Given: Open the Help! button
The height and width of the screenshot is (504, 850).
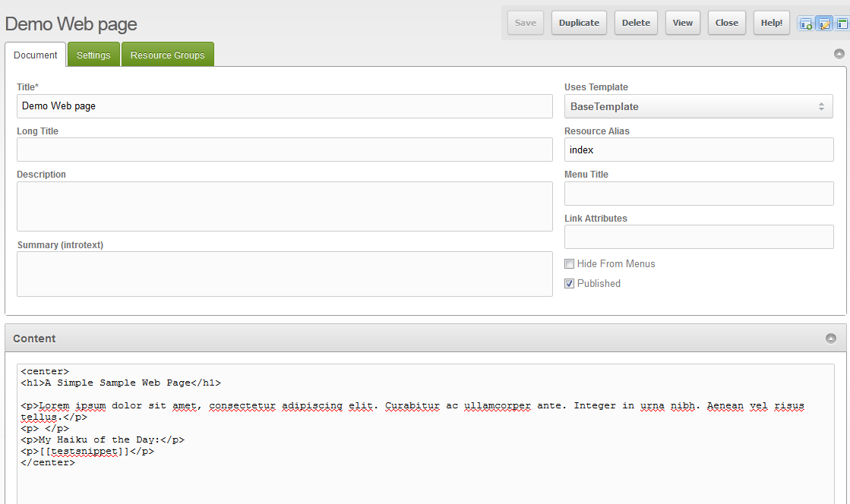Looking at the screenshot, I should pyautogui.click(x=771, y=23).
